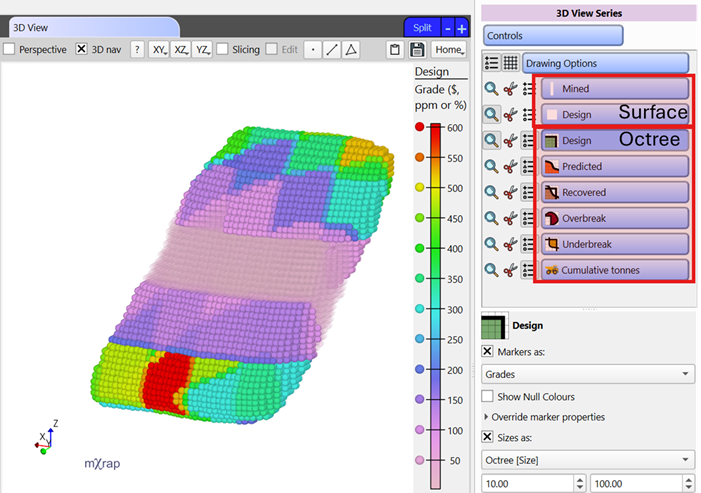Screen dimensions: 701x493
Task: Select the Underbreak series button
Action: [x=615, y=244]
